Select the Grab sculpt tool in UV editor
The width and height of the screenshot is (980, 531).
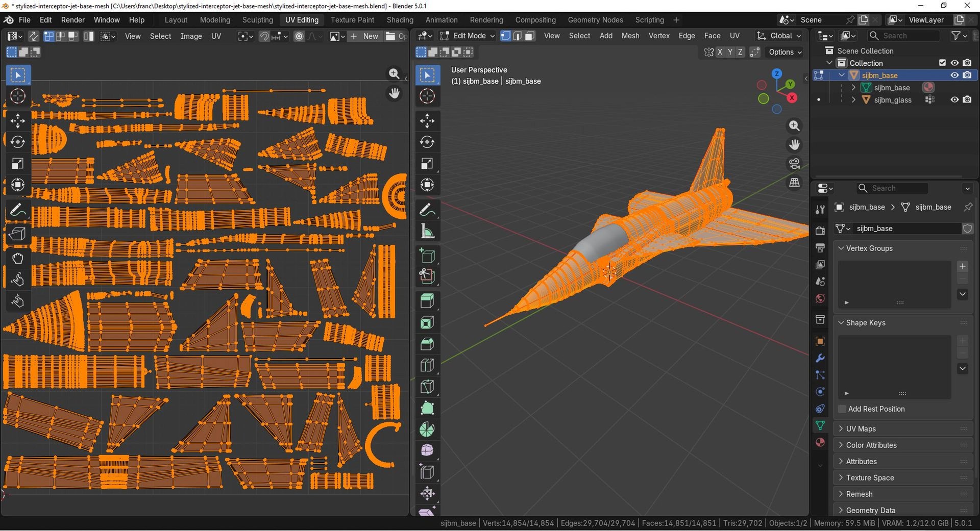click(18, 259)
